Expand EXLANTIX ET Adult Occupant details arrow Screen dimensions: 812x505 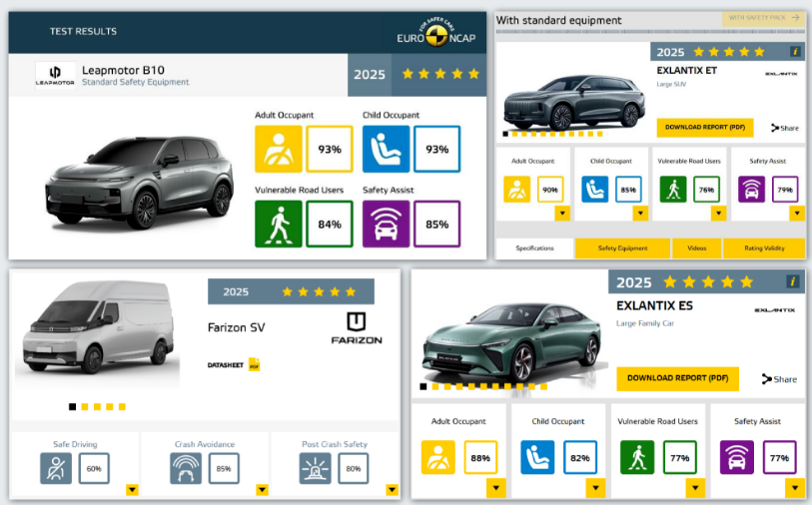(562, 214)
